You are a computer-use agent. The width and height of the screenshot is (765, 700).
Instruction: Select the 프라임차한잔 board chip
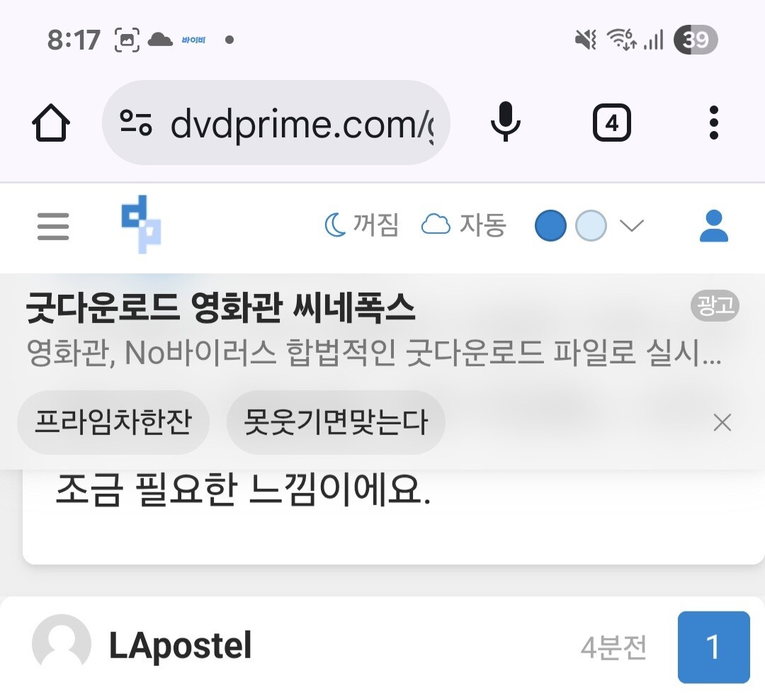[x=113, y=422]
